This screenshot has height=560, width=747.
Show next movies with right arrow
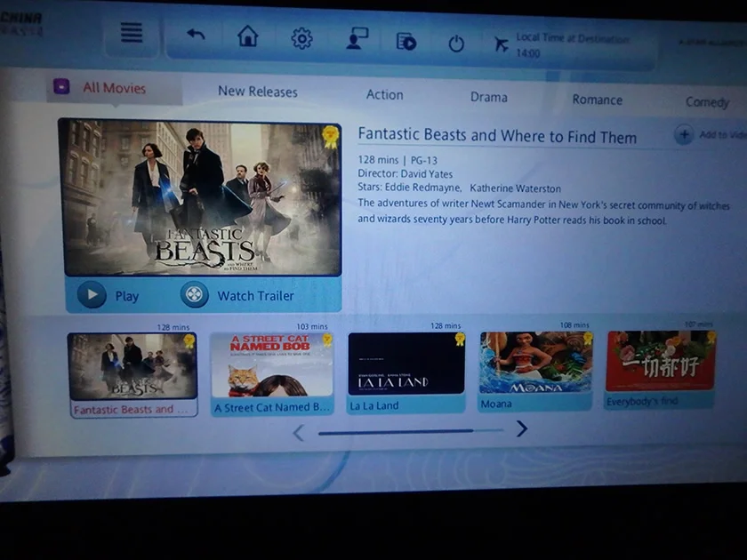(x=522, y=428)
